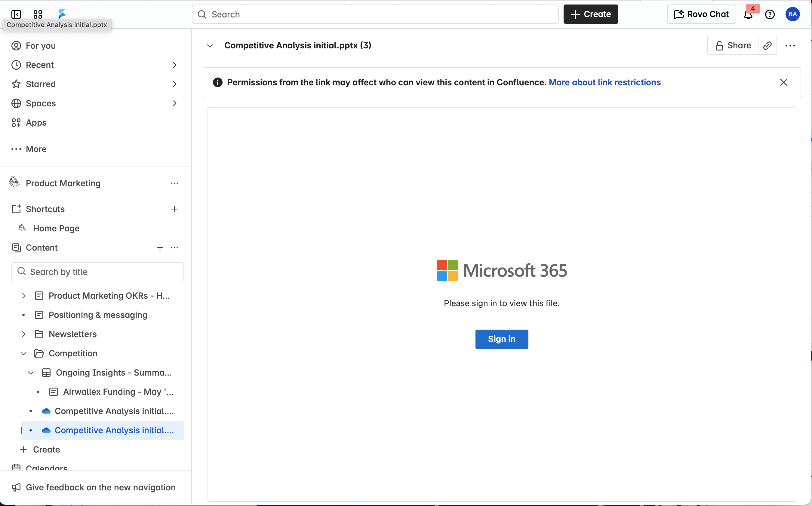Collapse the page title chevron
This screenshot has width=812, height=506.
pyautogui.click(x=210, y=46)
